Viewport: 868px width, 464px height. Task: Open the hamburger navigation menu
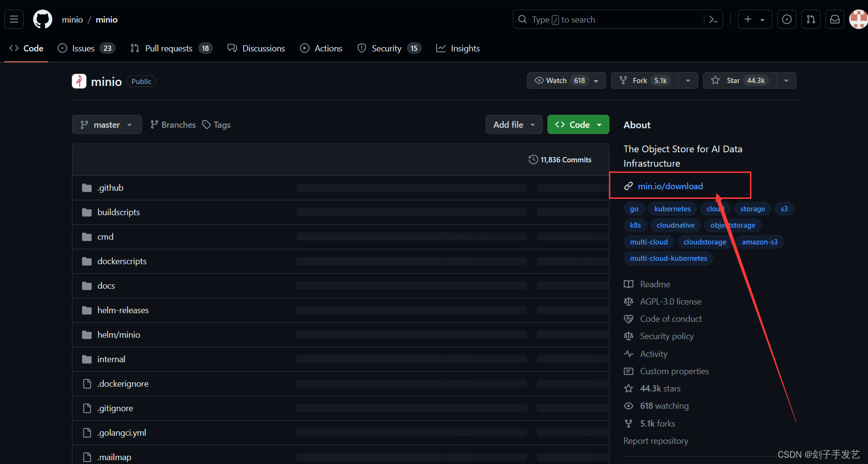(14, 19)
